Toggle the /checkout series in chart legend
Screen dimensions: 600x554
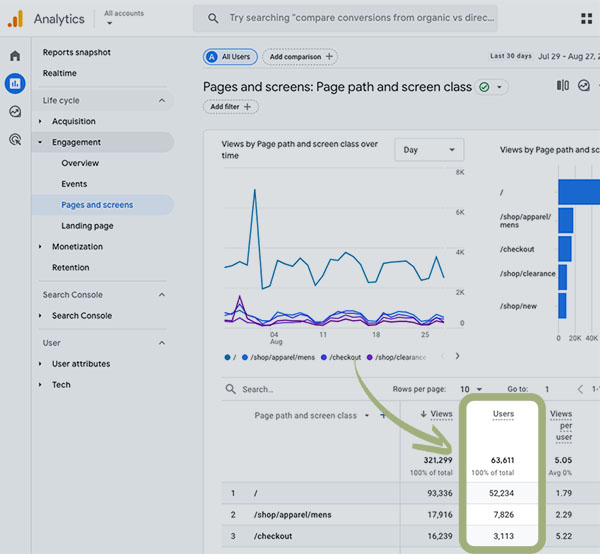pos(340,357)
